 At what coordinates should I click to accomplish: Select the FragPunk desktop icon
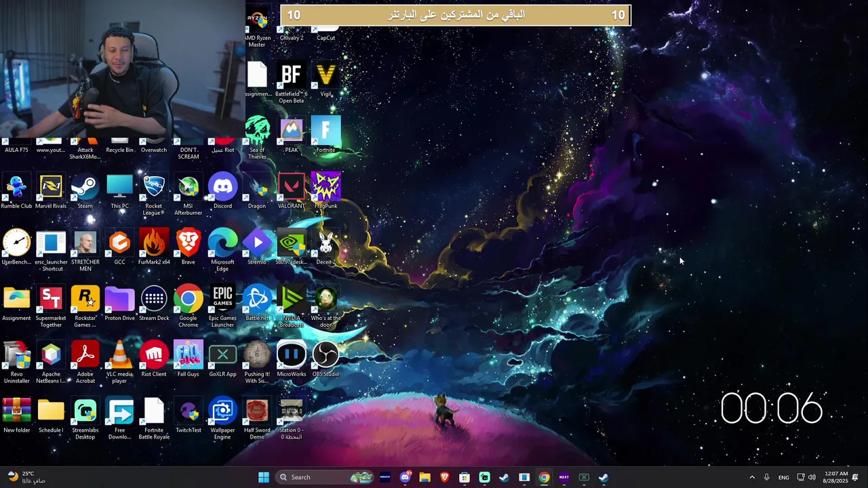click(x=325, y=191)
